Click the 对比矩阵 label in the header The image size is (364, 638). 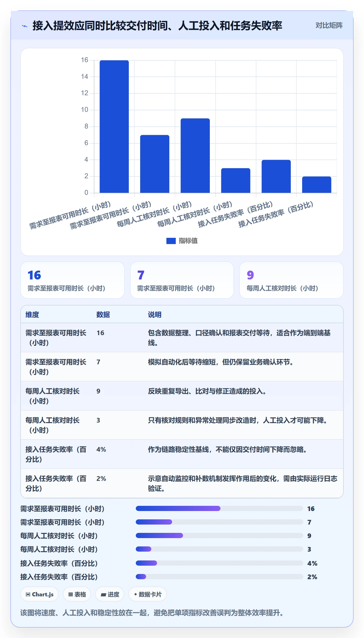(329, 25)
